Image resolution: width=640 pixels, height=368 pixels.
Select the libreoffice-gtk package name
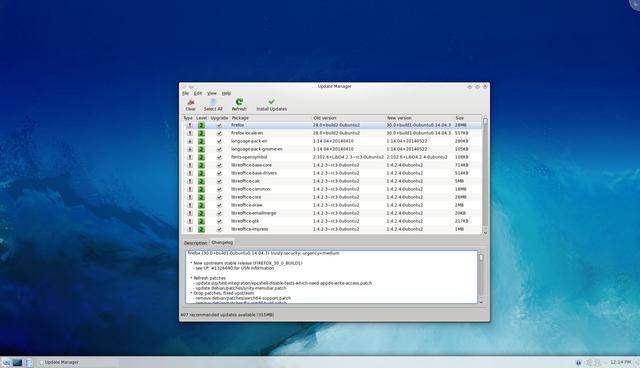coord(245,221)
